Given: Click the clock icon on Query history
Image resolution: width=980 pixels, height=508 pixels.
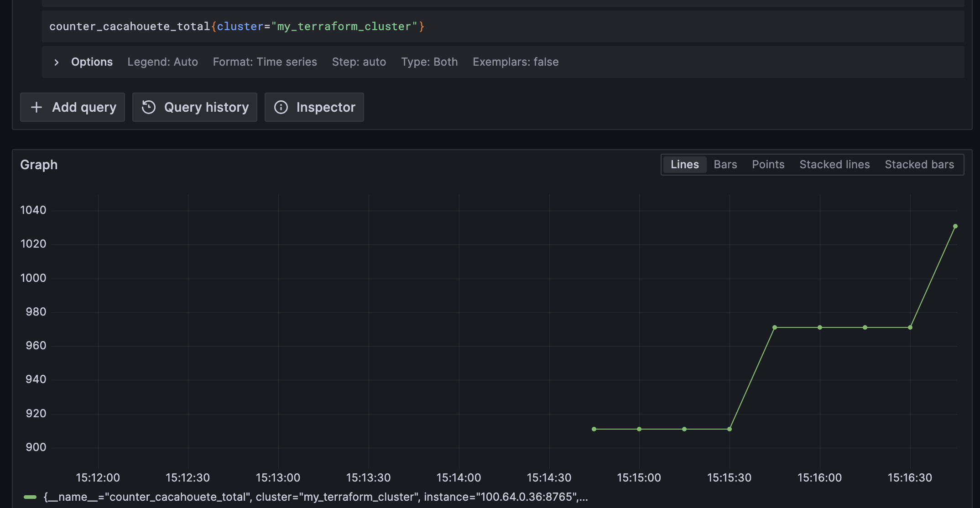Looking at the screenshot, I should click(149, 107).
